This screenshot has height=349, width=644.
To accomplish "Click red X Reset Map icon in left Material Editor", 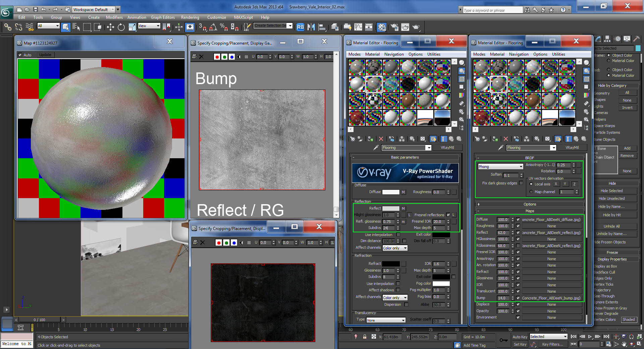I will (381, 139).
